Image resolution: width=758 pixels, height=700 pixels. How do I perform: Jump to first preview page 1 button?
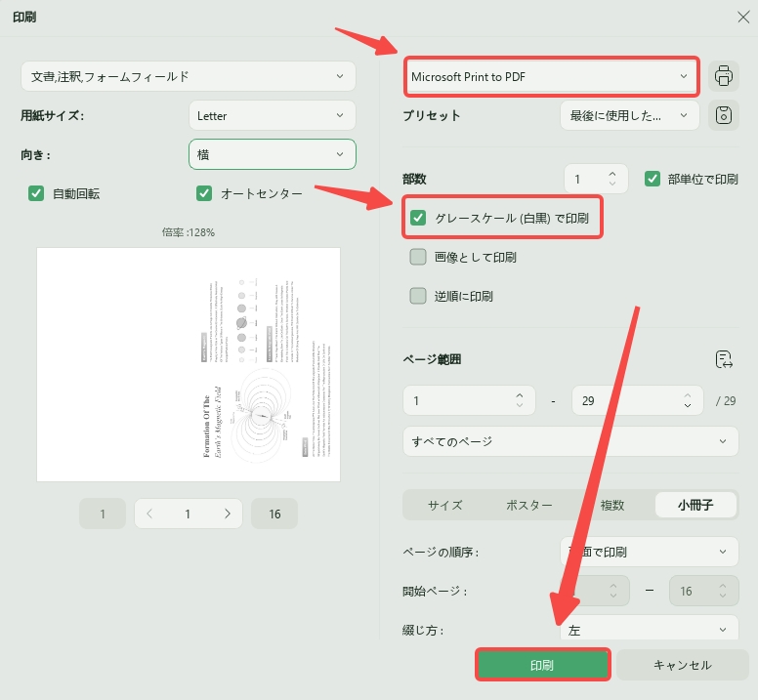(x=103, y=514)
